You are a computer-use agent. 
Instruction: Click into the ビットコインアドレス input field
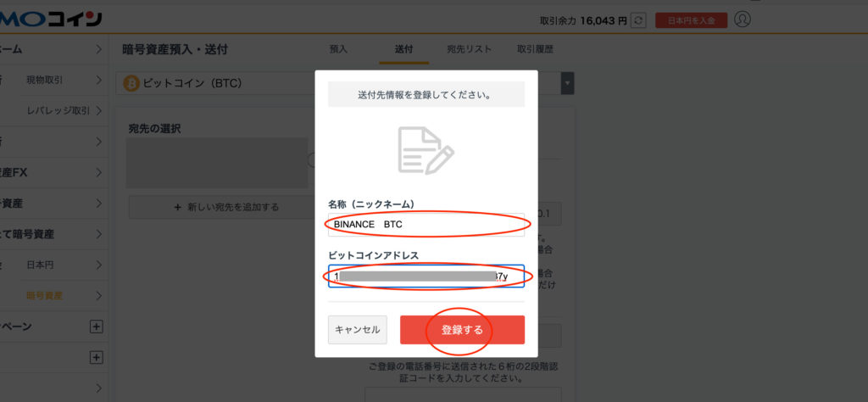(x=426, y=276)
